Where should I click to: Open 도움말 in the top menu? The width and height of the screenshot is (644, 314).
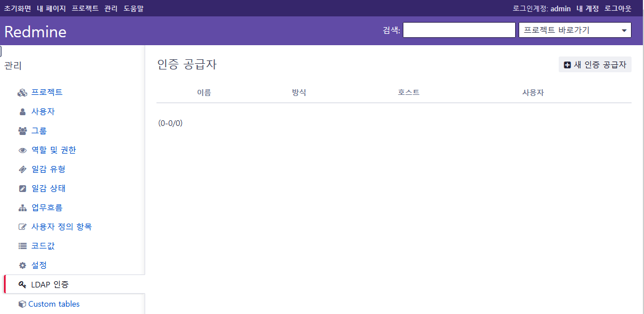point(133,8)
